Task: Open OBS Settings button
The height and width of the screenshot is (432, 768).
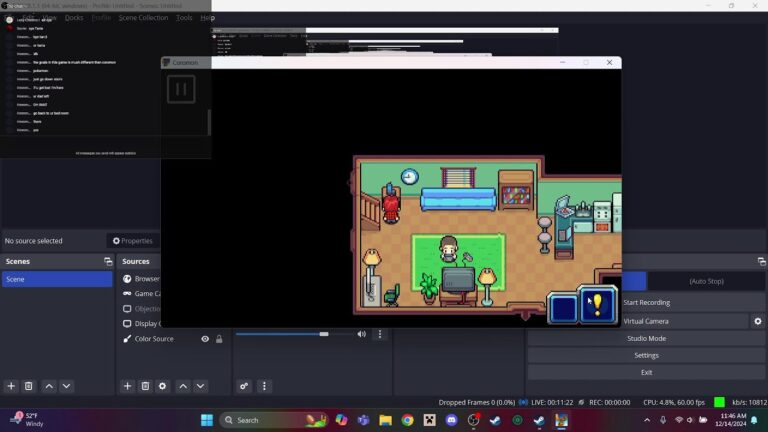Action: click(647, 356)
